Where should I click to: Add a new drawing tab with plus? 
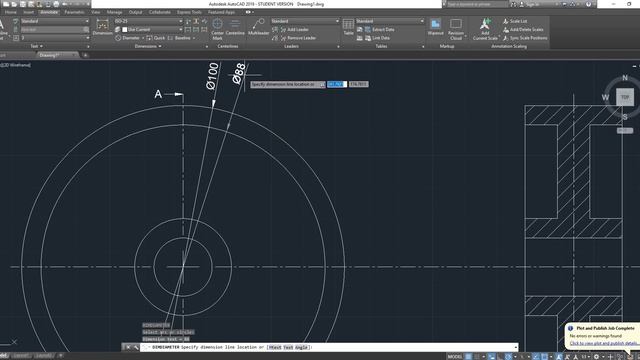coord(85,55)
